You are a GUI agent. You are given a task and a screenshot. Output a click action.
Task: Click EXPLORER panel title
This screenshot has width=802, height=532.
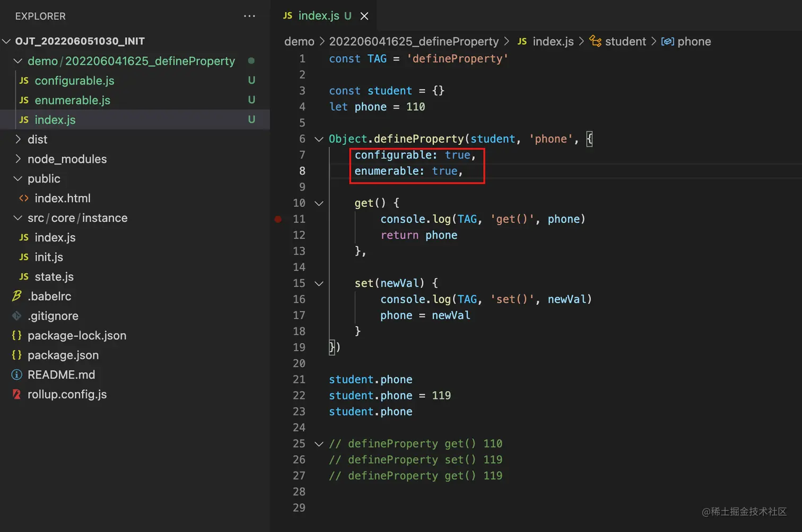point(40,16)
